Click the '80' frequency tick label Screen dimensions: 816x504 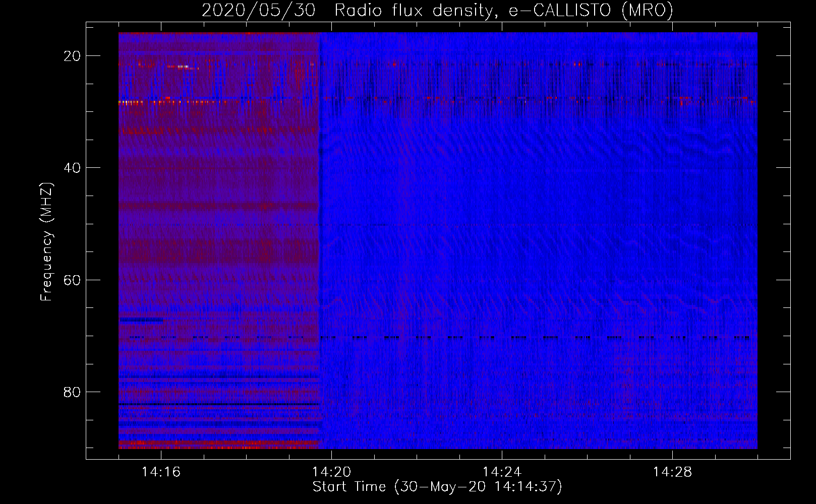coord(72,392)
